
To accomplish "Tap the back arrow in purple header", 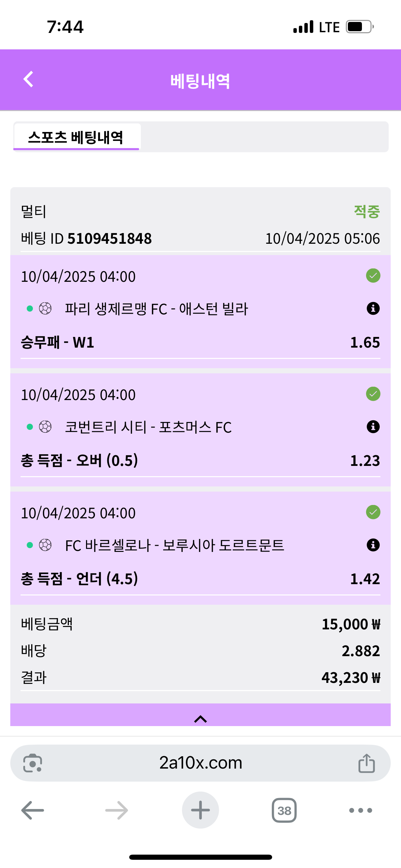I will pyautogui.click(x=28, y=80).
